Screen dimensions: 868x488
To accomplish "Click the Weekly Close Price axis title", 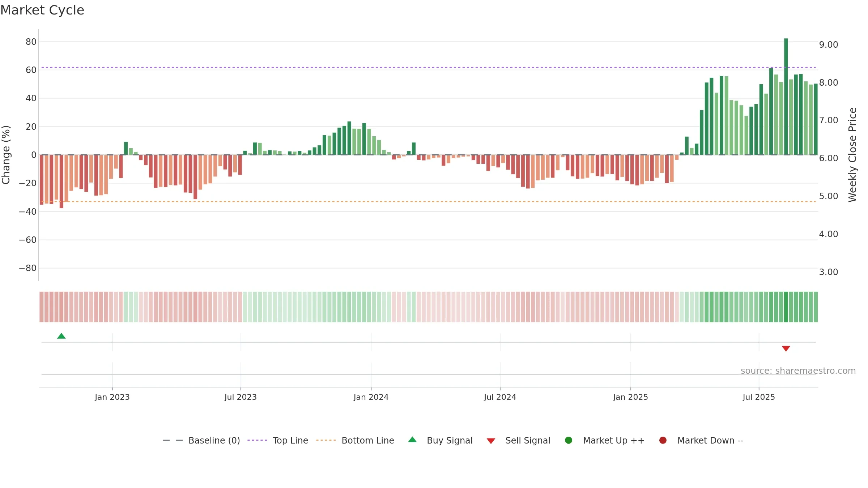I will pos(852,155).
